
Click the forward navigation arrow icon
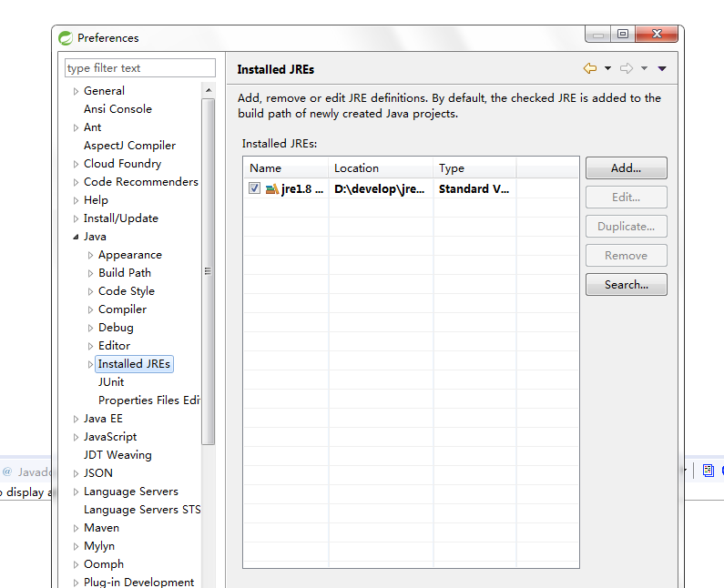tap(627, 68)
